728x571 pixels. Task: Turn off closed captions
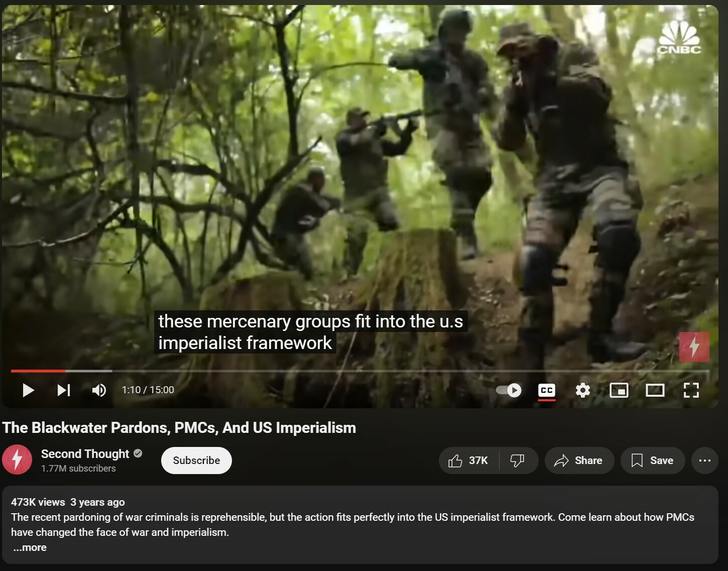click(x=546, y=390)
